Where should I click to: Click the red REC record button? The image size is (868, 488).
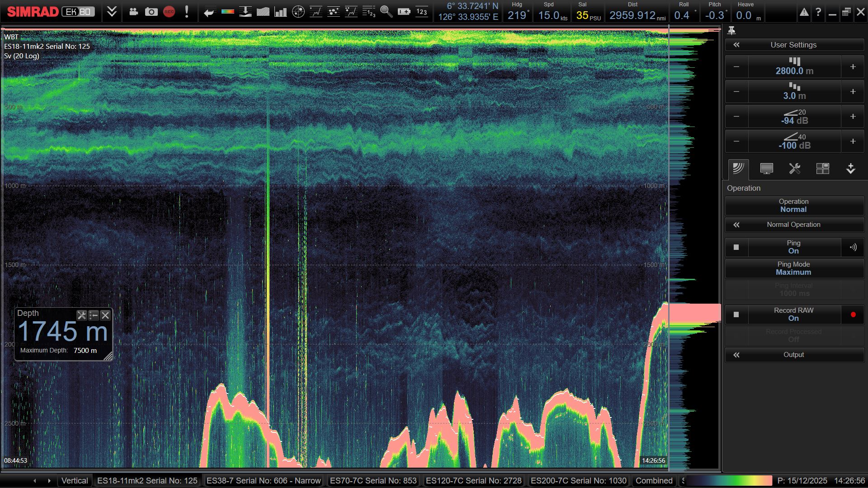point(169,12)
